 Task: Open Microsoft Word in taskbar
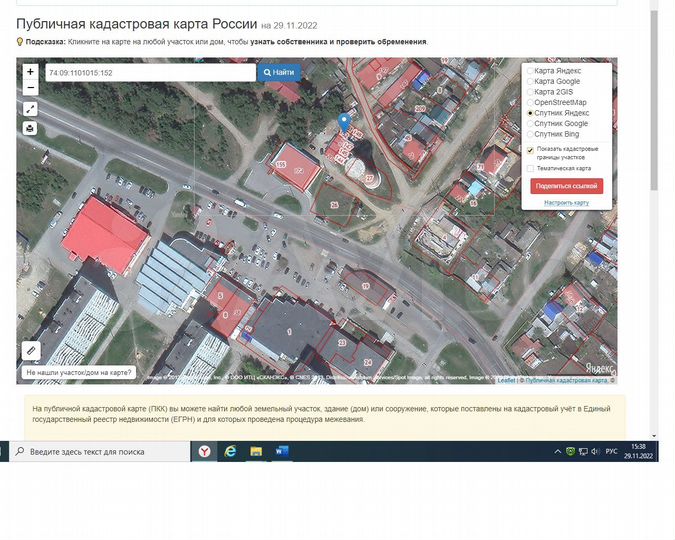(282, 451)
